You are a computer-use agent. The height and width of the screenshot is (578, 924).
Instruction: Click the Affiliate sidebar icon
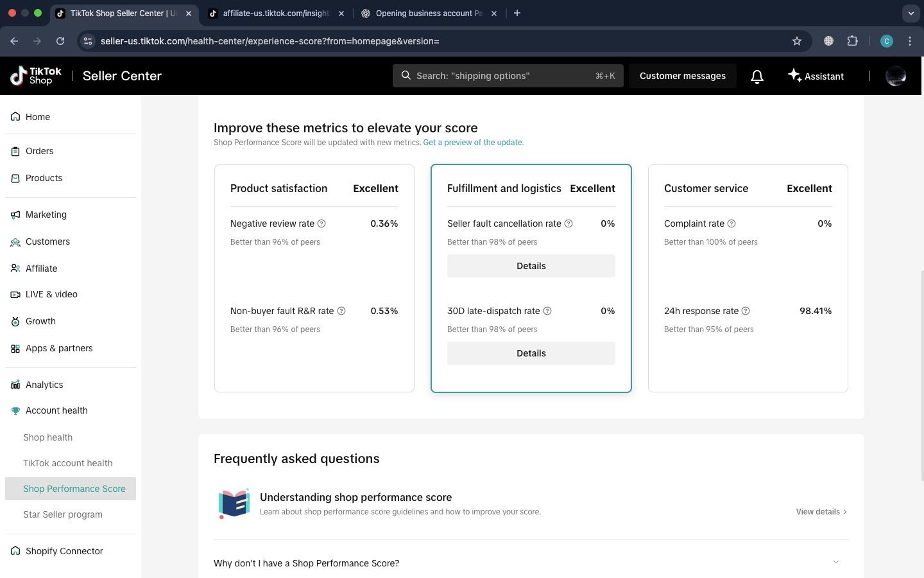pyautogui.click(x=15, y=268)
